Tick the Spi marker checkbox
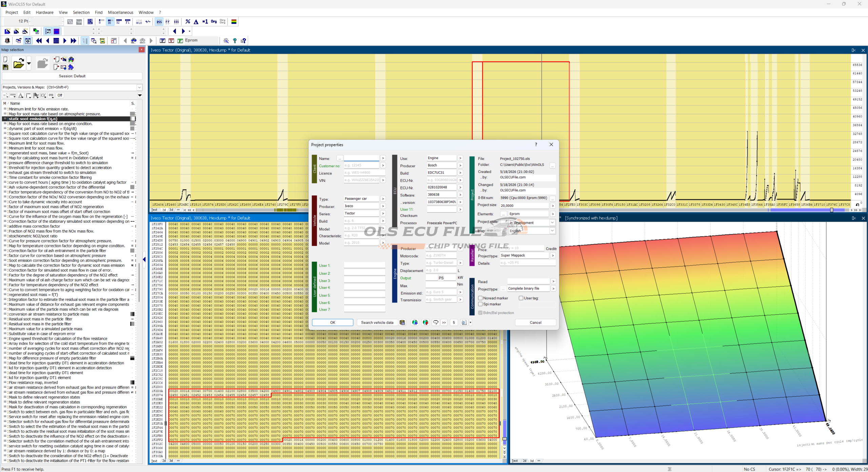The height and width of the screenshot is (472, 868). coord(480,304)
